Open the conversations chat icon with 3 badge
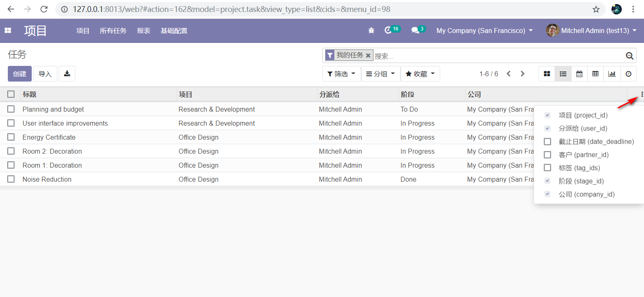Screen dimensions: 644x297 pyautogui.click(x=415, y=30)
